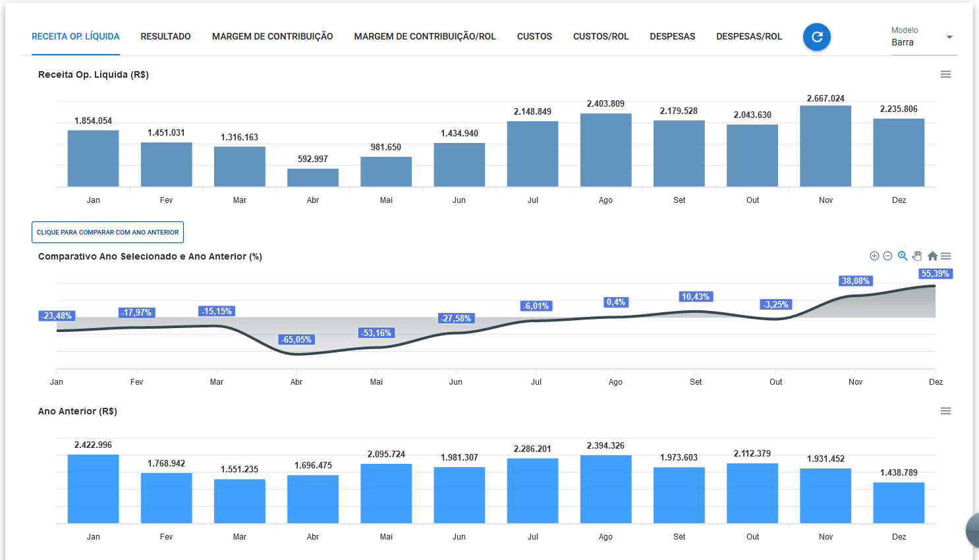Open the comparison chart hamburger menu

946,256
